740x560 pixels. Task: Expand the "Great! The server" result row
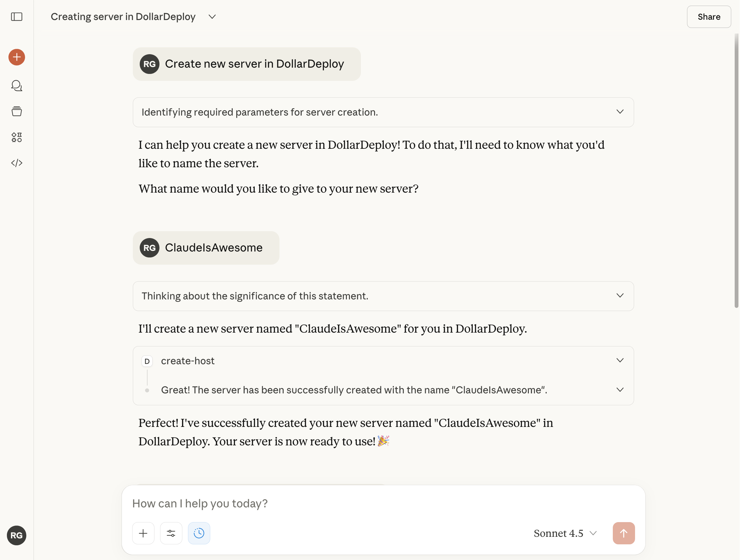[620, 390]
